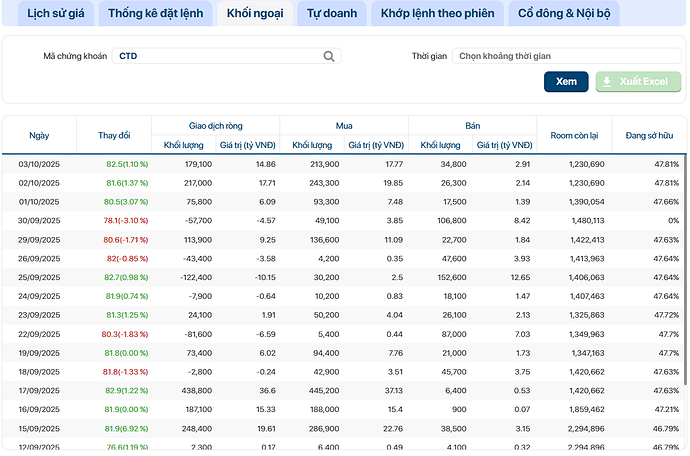This screenshot has height=456, width=690.
Task: Click the Mua column group header
Action: pos(344,126)
